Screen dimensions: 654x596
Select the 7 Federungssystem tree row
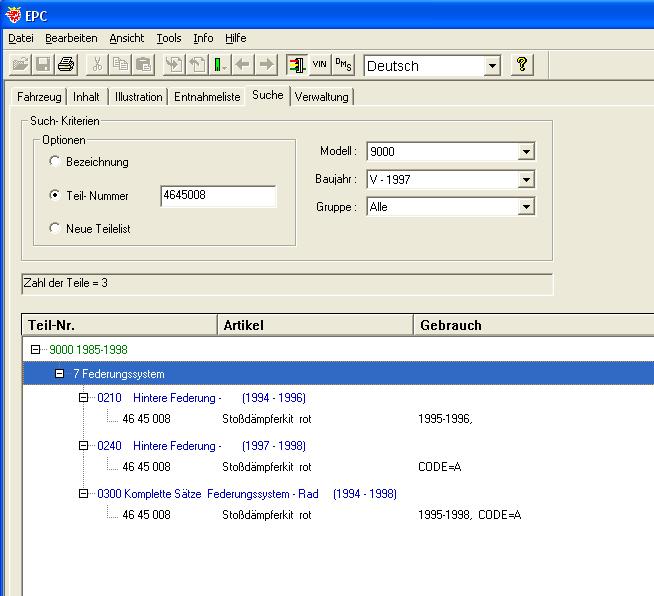coord(338,374)
